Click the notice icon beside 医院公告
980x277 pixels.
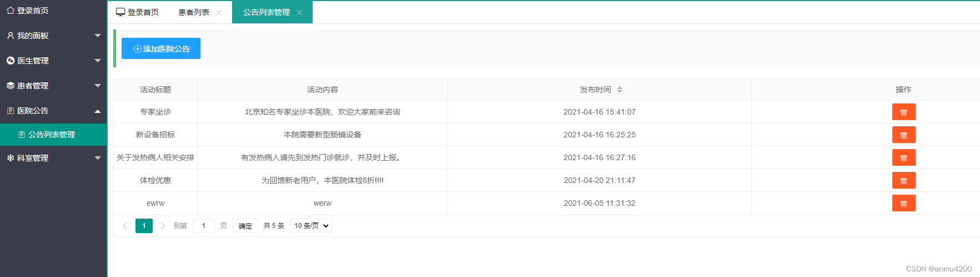pyautogui.click(x=10, y=111)
